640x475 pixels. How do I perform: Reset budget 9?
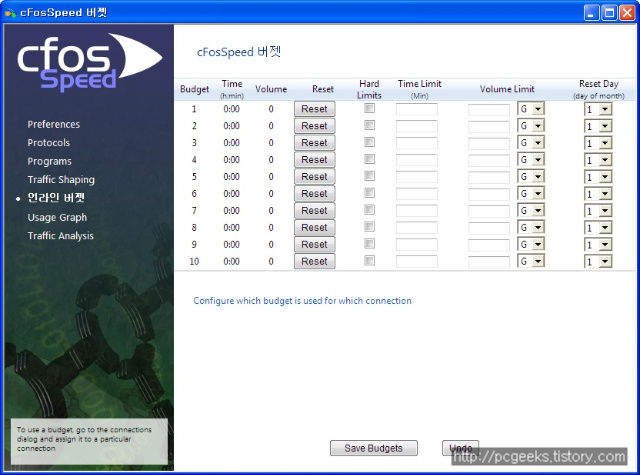pos(314,244)
